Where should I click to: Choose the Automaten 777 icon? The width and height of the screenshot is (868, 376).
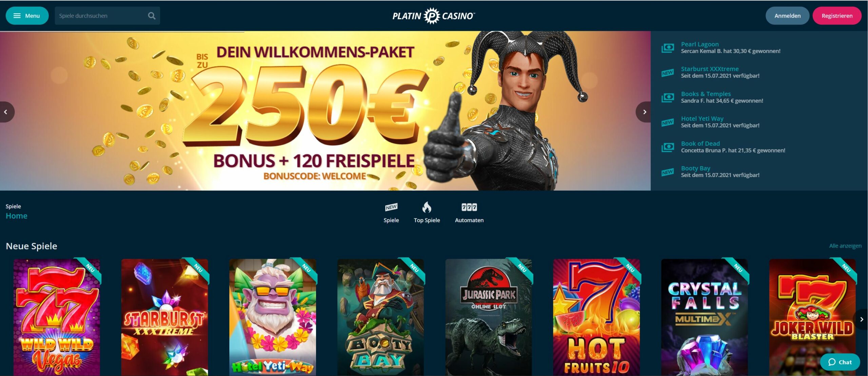(x=469, y=207)
